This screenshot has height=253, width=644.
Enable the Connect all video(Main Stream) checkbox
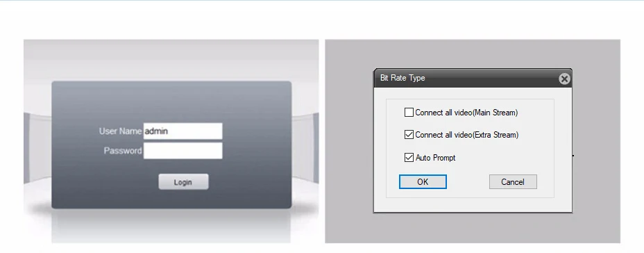point(409,113)
